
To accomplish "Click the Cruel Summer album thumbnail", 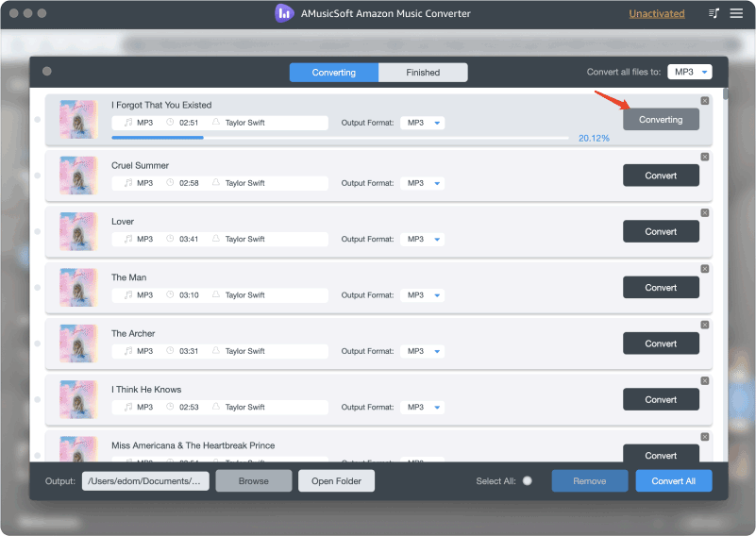I will click(x=78, y=176).
